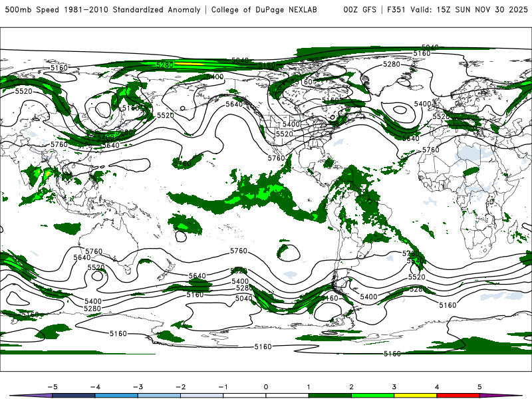Click the colorbar tick label -1

coord(223,387)
